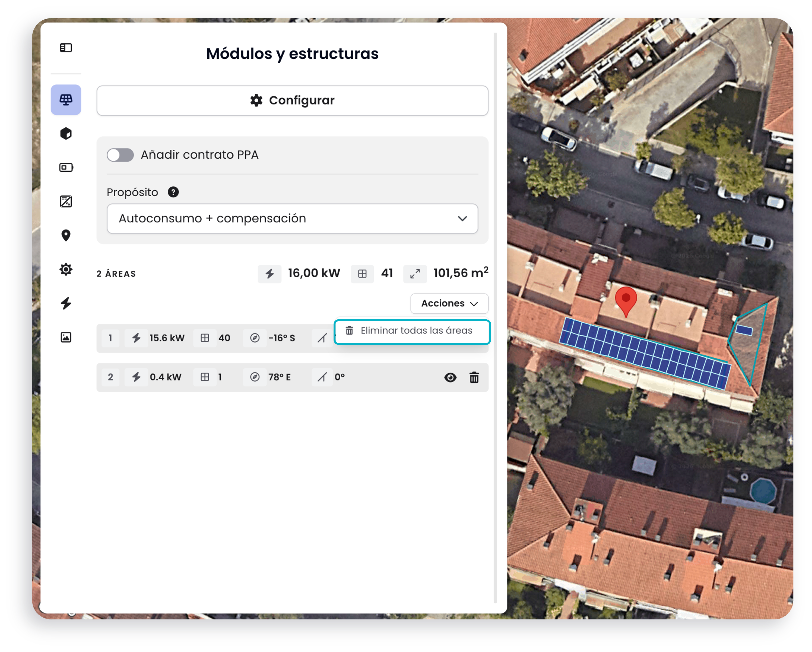This screenshot has height=652, width=812.
Task: Open the location pin section
Action: coord(66,235)
